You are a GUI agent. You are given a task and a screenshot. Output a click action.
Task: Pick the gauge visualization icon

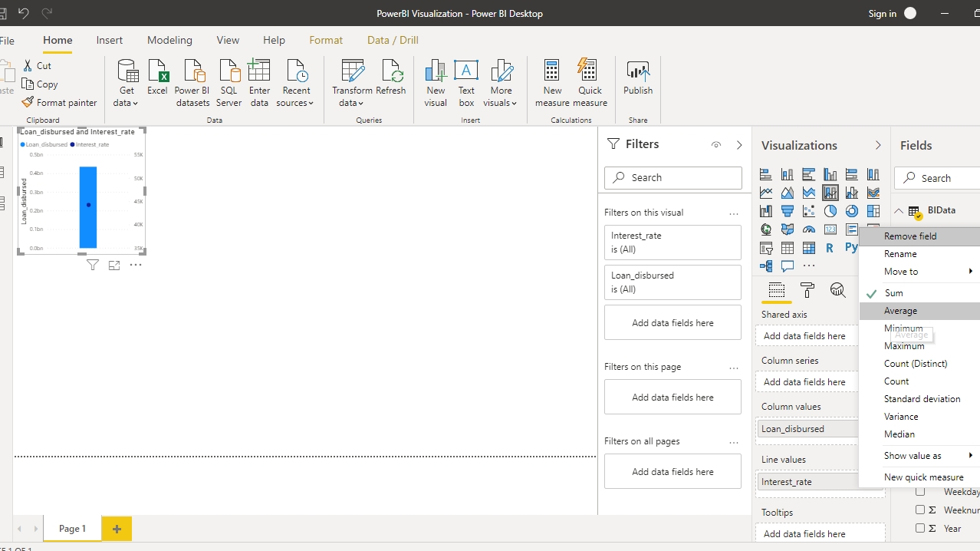click(x=809, y=229)
